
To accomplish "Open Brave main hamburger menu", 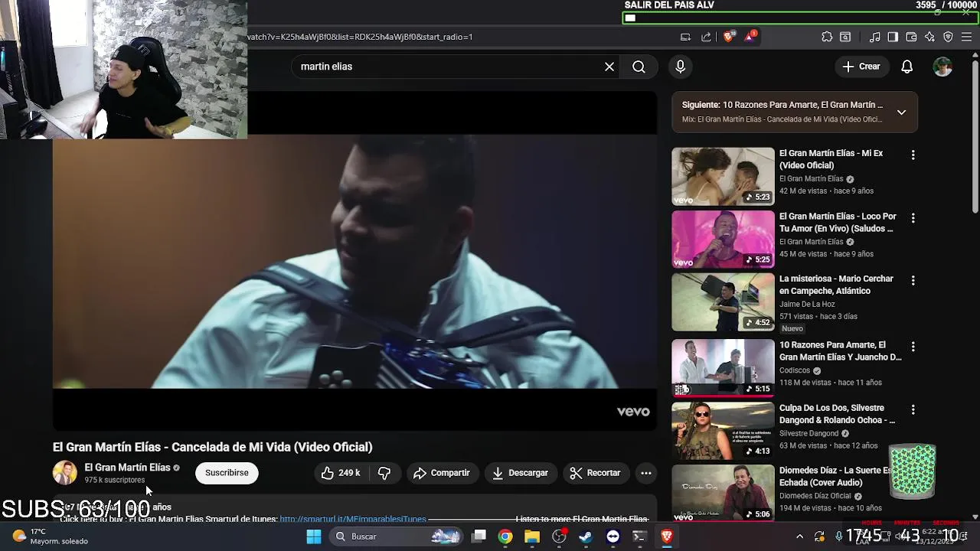I will (x=967, y=37).
